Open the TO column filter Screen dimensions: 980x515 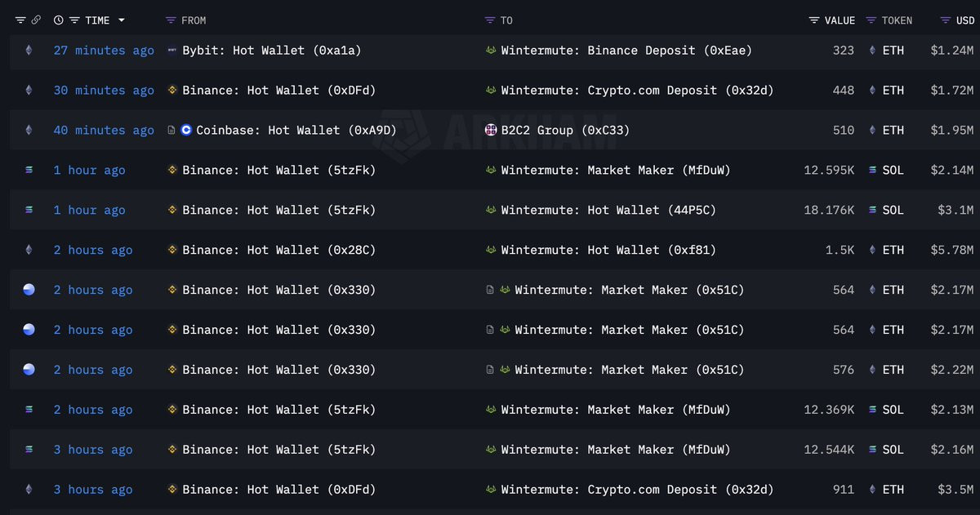tap(490, 20)
